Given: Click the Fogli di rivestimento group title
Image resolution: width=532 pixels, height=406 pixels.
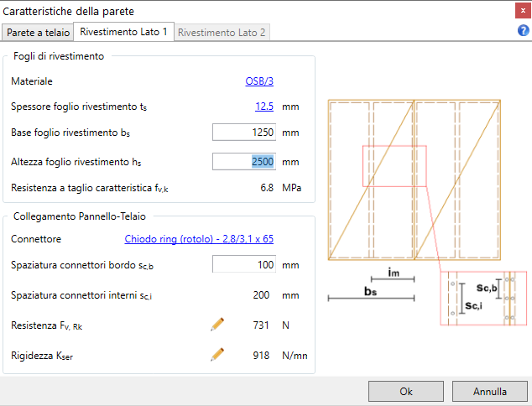Looking at the screenshot, I should [x=59, y=56].
